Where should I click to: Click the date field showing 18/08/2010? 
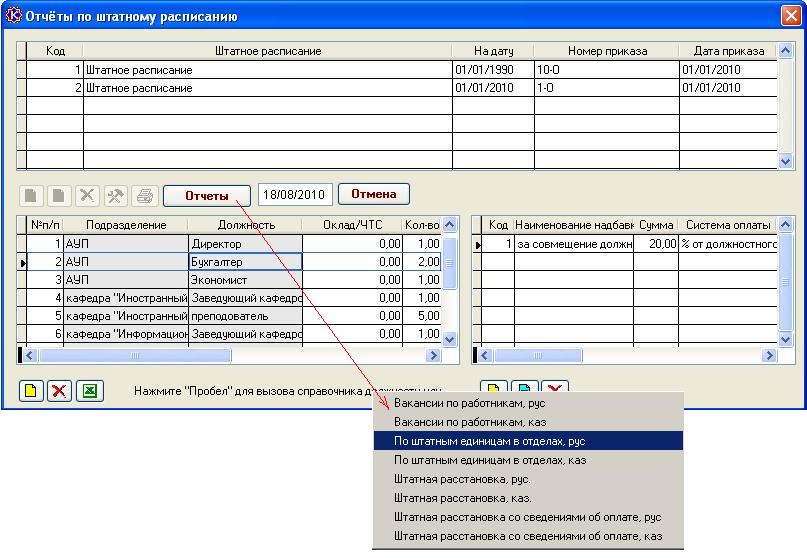coord(294,195)
